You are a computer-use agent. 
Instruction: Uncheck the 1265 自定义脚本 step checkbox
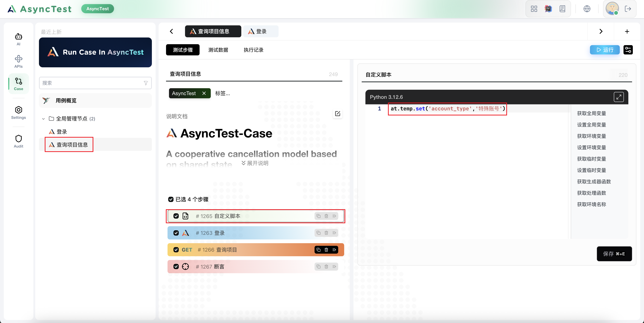[x=176, y=216]
